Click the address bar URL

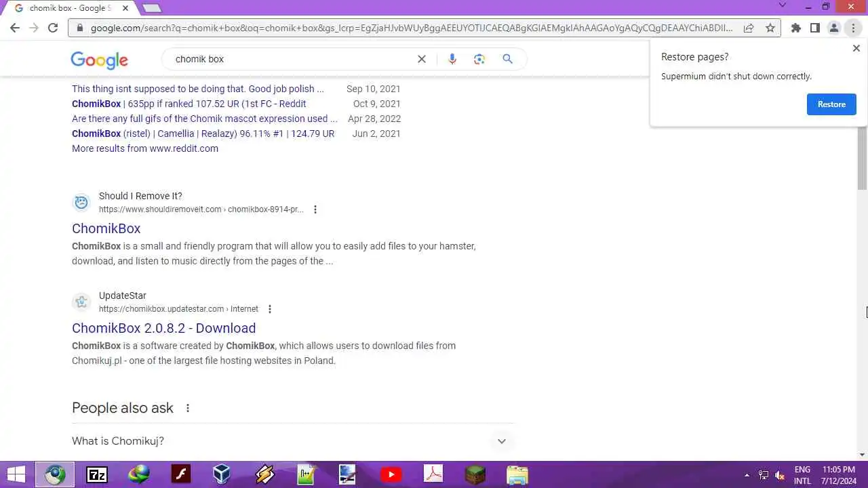pos(411,28)
